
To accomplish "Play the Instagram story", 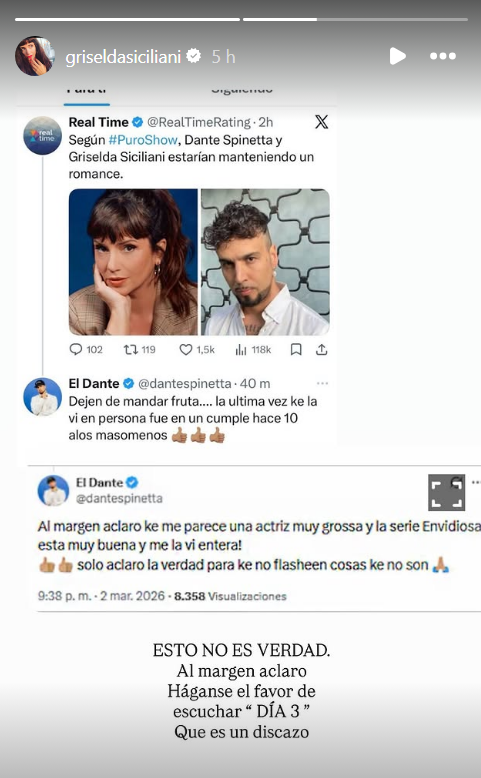I will click(397, 56).
